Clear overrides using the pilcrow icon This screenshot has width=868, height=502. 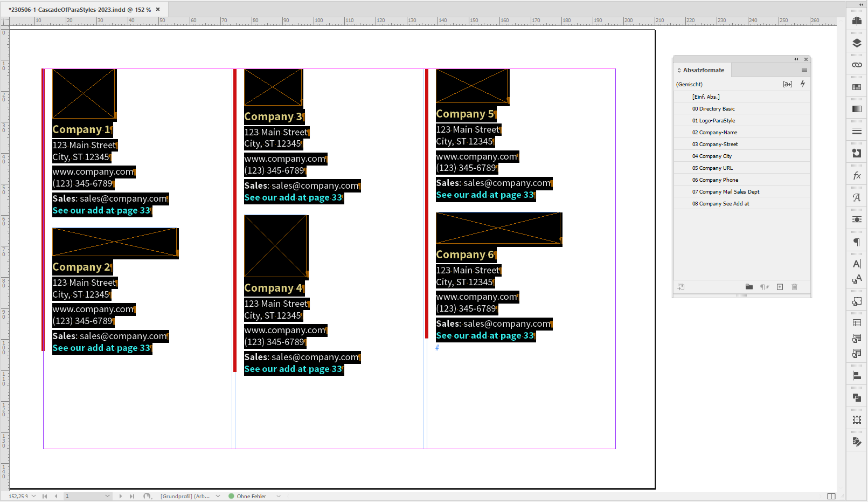point(765,287)
